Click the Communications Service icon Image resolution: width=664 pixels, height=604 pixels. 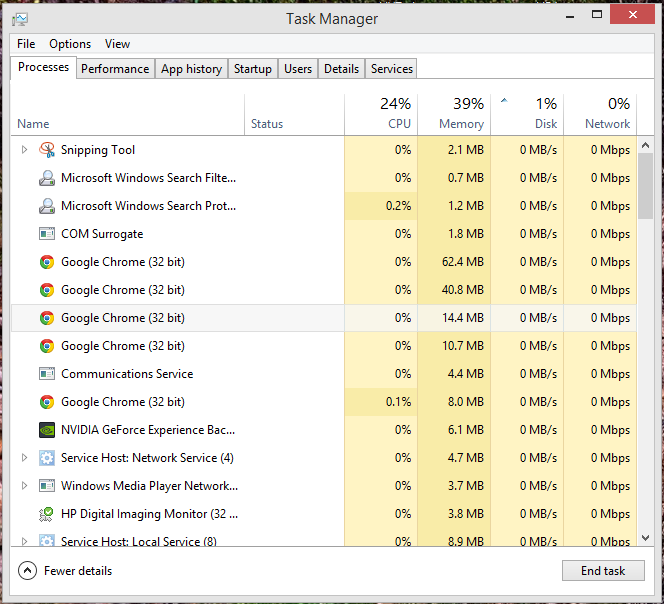[47, 374]
